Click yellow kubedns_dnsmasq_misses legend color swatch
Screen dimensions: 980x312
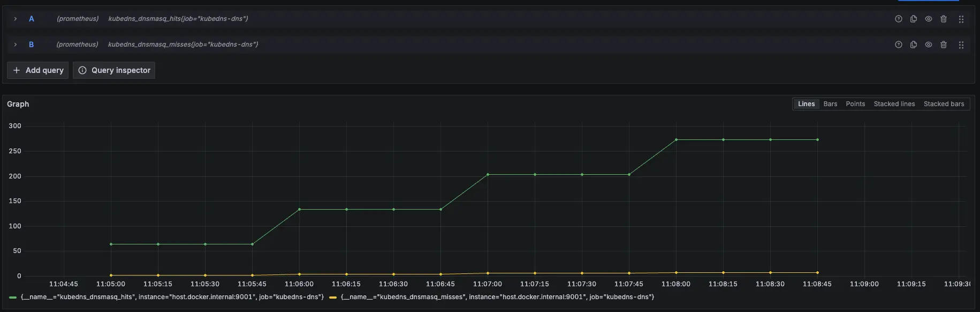(x=333, y=298)
